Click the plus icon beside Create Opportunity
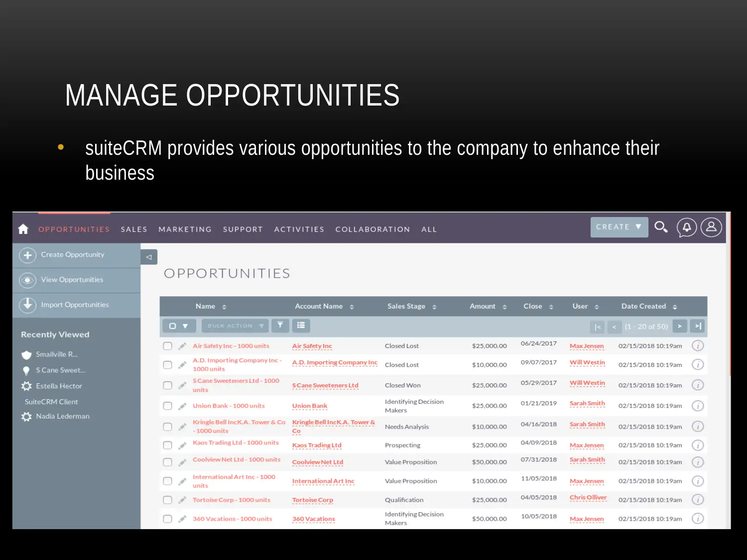 coord(27,255)
